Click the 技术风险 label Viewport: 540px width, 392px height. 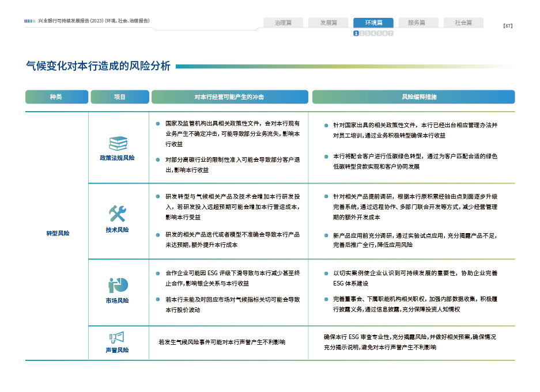tap(118, 230)
